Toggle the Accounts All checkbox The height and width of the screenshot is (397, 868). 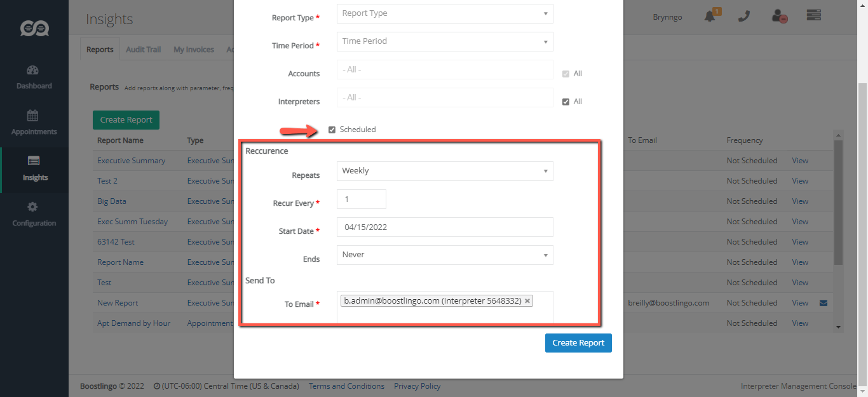(566, 74)
